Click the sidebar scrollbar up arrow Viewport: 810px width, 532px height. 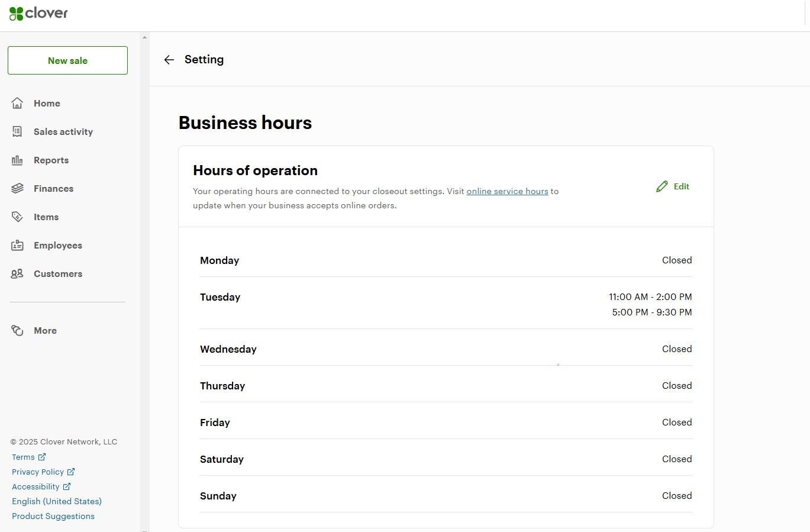pyautogui.click(x=144, y=37)
